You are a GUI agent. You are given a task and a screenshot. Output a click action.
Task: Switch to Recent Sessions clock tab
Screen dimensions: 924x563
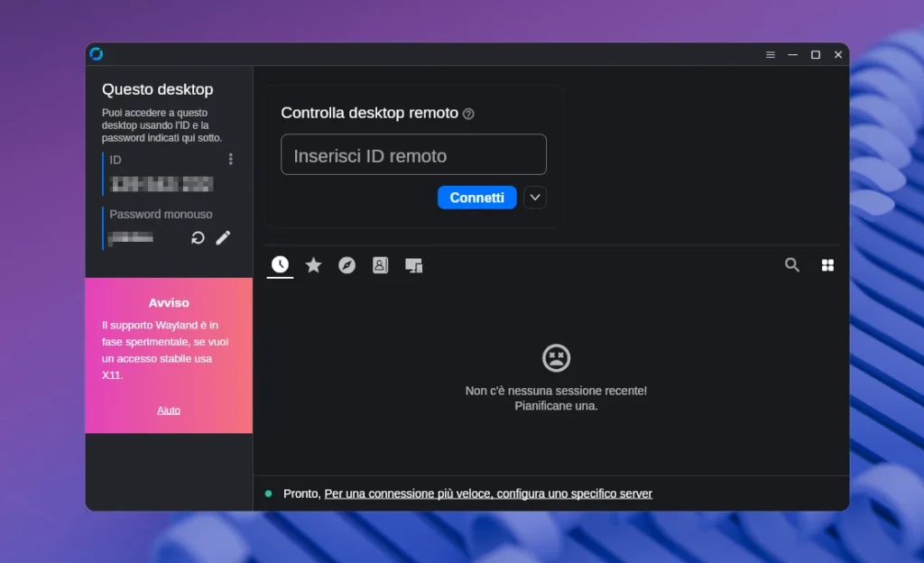280,264
